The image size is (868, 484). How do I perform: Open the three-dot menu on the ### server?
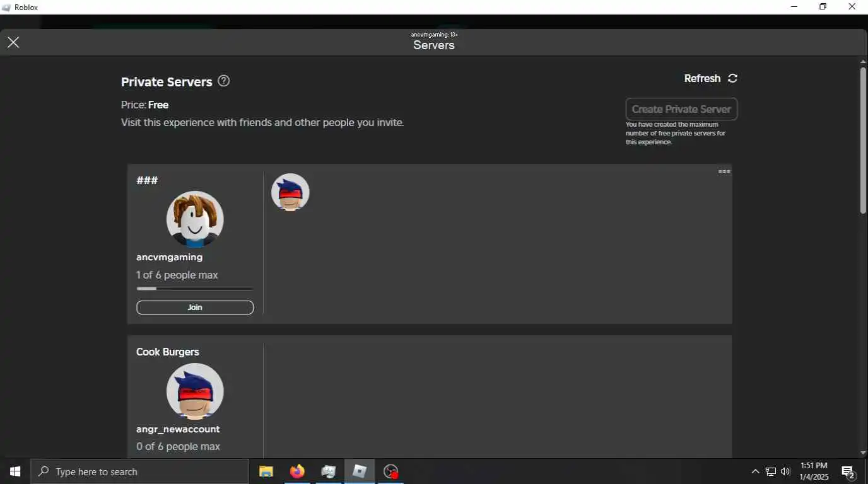click(724, 171)
